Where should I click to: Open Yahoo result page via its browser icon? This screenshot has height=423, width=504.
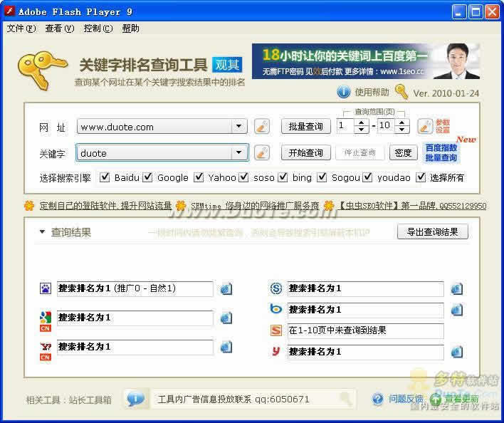click(x=226, y=347)
